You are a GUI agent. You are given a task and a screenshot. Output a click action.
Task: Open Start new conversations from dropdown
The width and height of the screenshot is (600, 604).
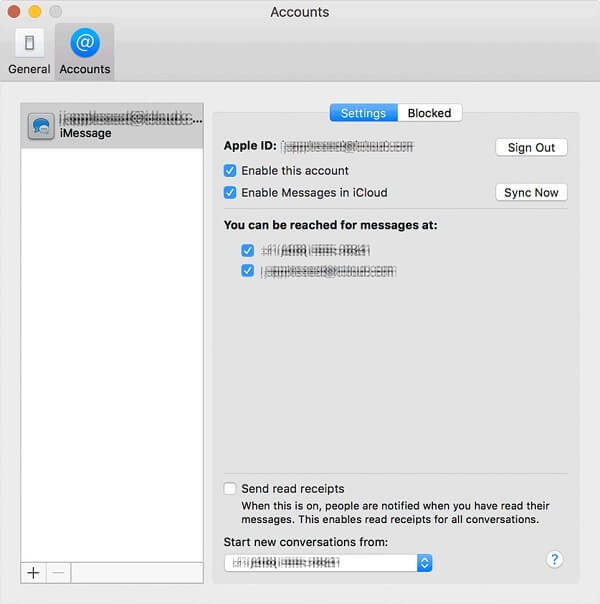coord(328,563)
